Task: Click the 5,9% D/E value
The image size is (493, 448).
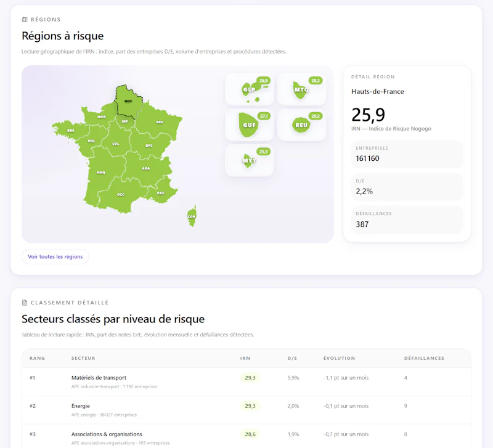Action: [x=293, y=378]
